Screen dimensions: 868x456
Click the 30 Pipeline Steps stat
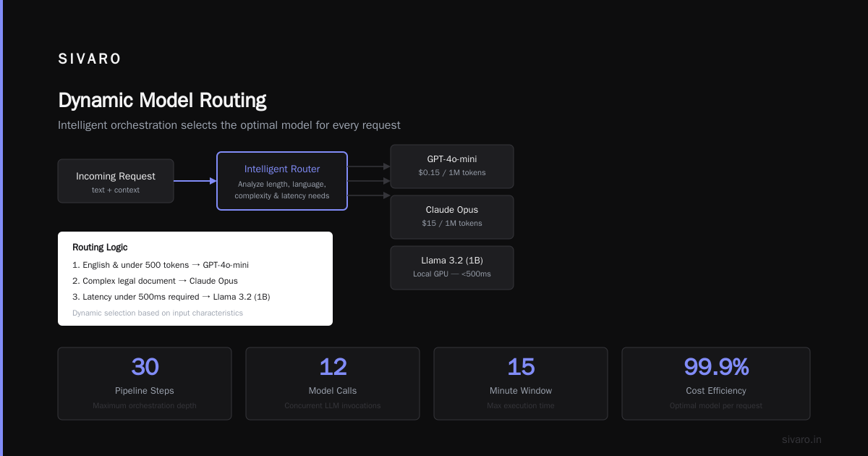(x=145, y=384)
